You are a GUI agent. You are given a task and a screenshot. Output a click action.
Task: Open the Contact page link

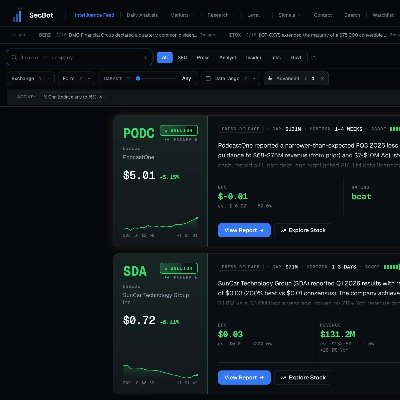323,15
